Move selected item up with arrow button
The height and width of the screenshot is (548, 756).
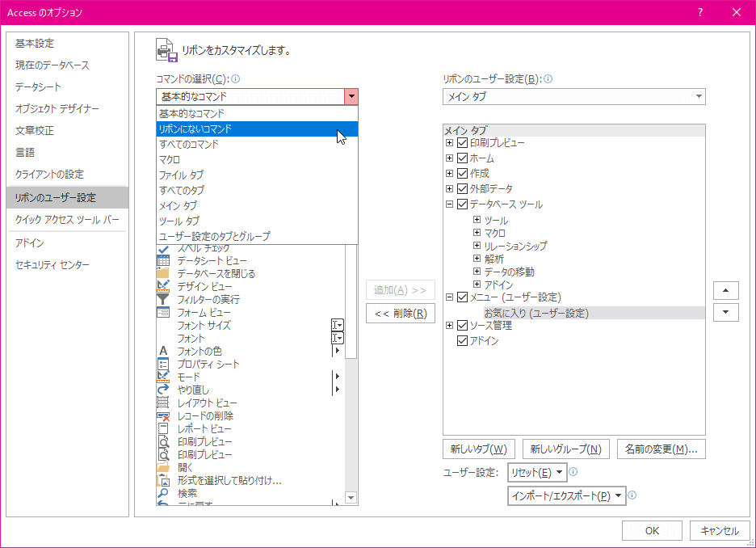(725, 290)
